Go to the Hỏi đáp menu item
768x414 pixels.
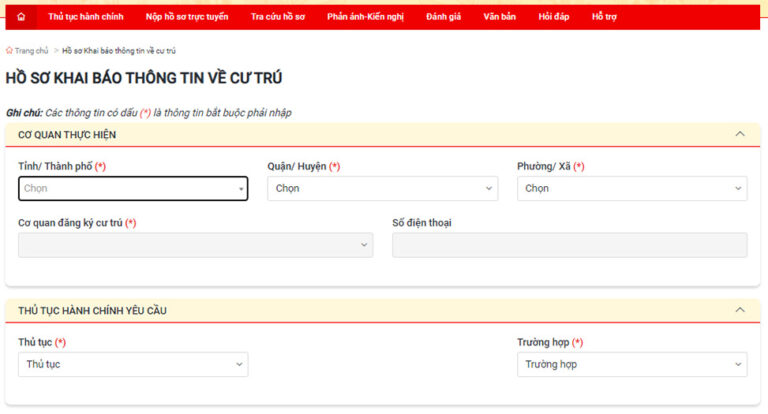[x=552, y=17]
